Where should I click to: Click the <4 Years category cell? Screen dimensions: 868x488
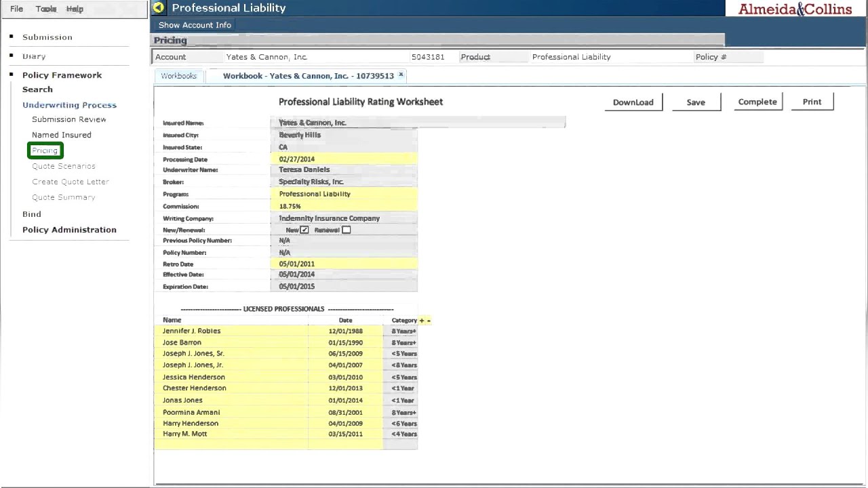[401, 434]
